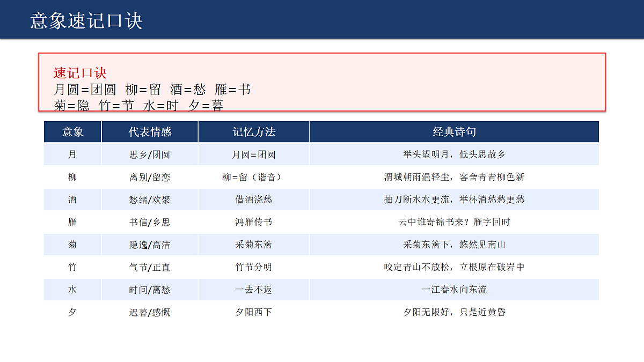Click the 思乡/团圆 cell
The width and height of the screenshot is (644, 362).
(x=150, y=154)
